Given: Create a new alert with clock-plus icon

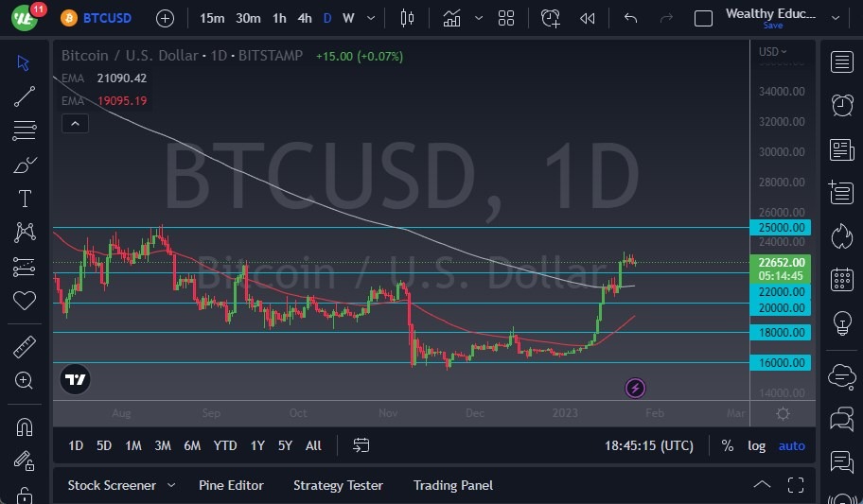Looking at the screenshot, I should click(550, 18).
